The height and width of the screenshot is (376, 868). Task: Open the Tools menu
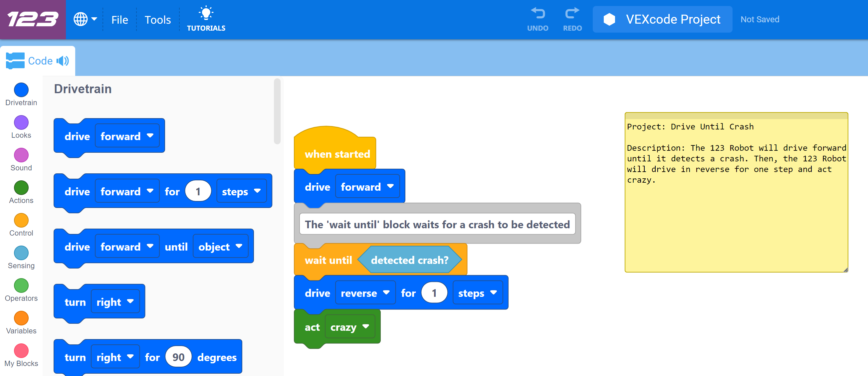pyautogui.click(x=157, y=20)
